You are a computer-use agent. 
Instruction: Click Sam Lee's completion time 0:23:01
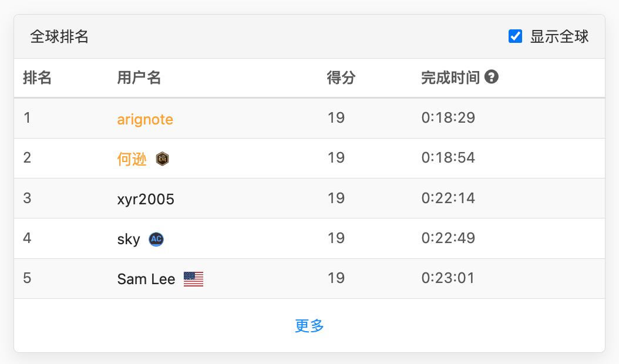(447, 279)
